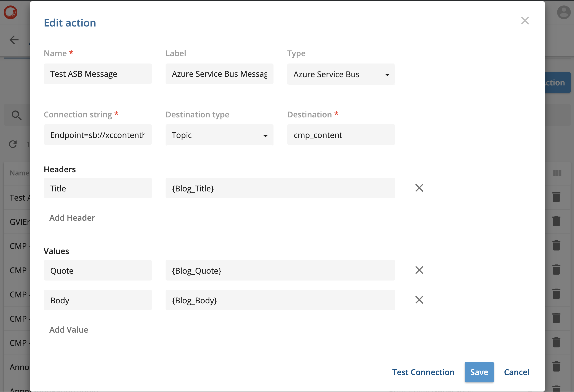Click the header name field Title
Screen dimensions: 574x392
[98, 188]
